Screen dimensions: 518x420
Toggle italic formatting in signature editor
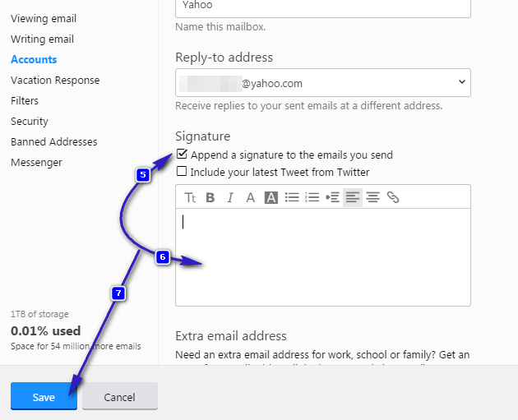[x=230, y=198]
